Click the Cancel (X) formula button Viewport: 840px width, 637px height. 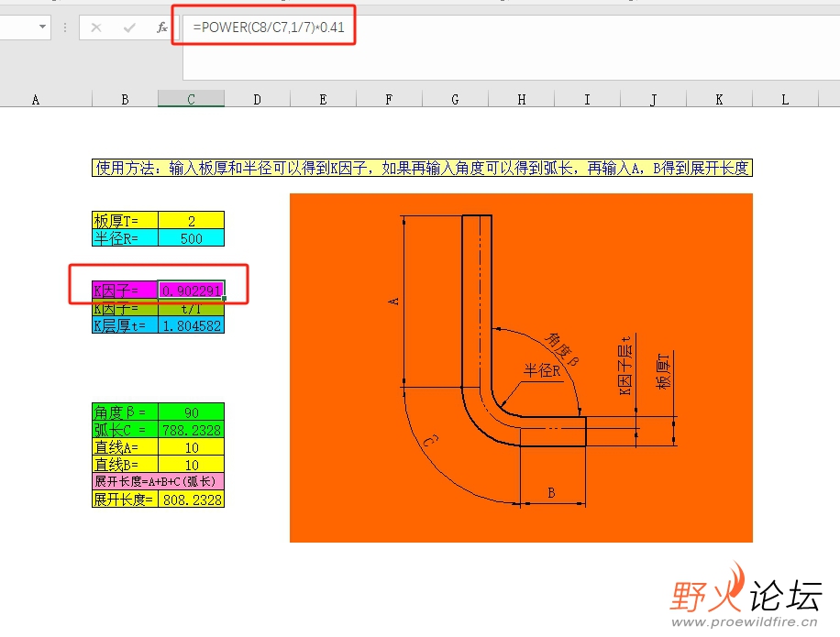point(96,27)
